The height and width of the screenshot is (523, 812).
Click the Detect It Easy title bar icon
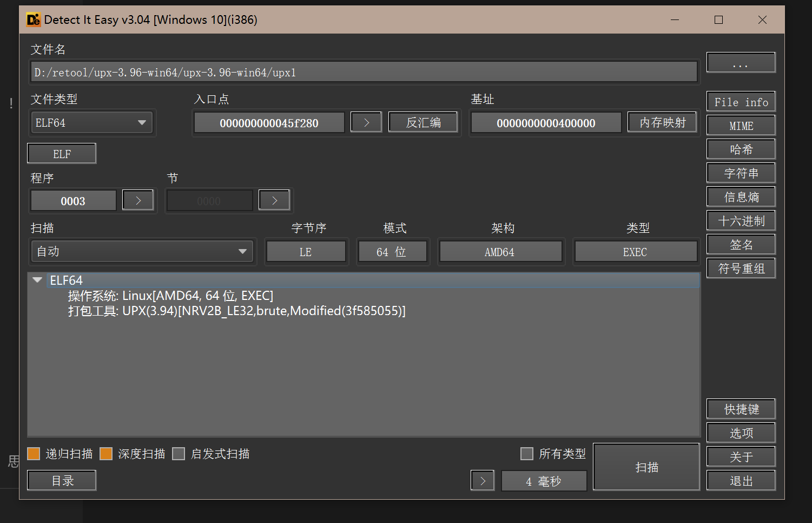34,20
